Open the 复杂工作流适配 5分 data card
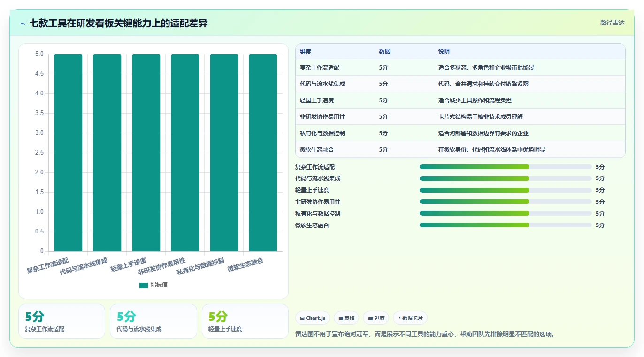Viewport: 644px width, 357px height. [61, 321]
